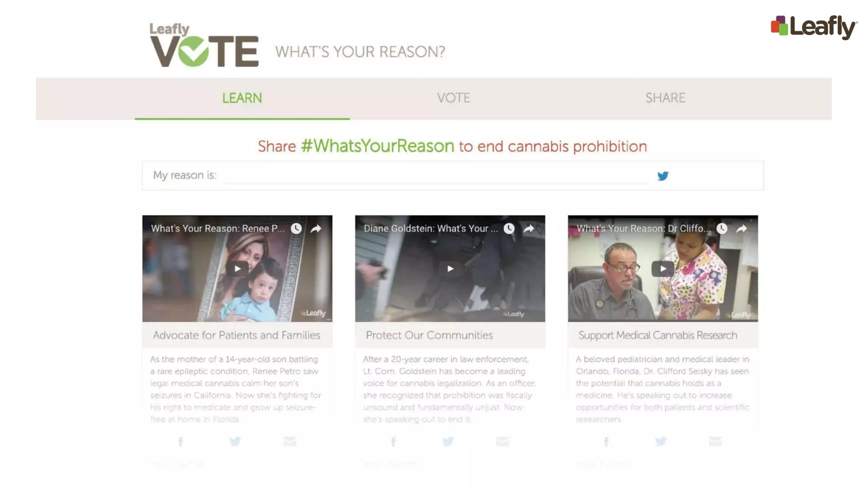Screen dimensions: 868x488
Task: Click the Twitter bird icon beside reason field
Action: pos(663,176)
